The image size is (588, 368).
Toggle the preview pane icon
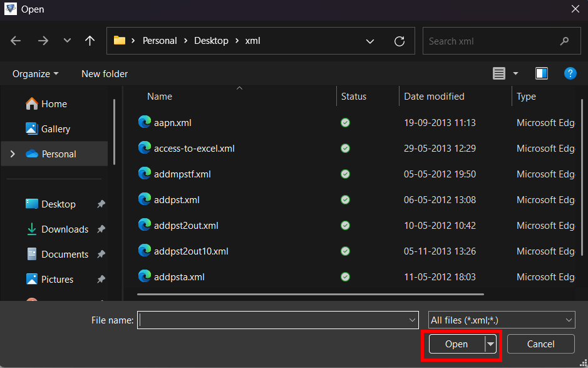pos(542,73)
